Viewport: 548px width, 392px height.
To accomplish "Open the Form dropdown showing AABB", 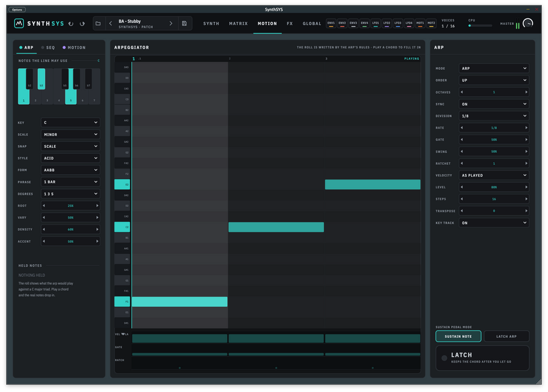I will (x=71, y=170).
